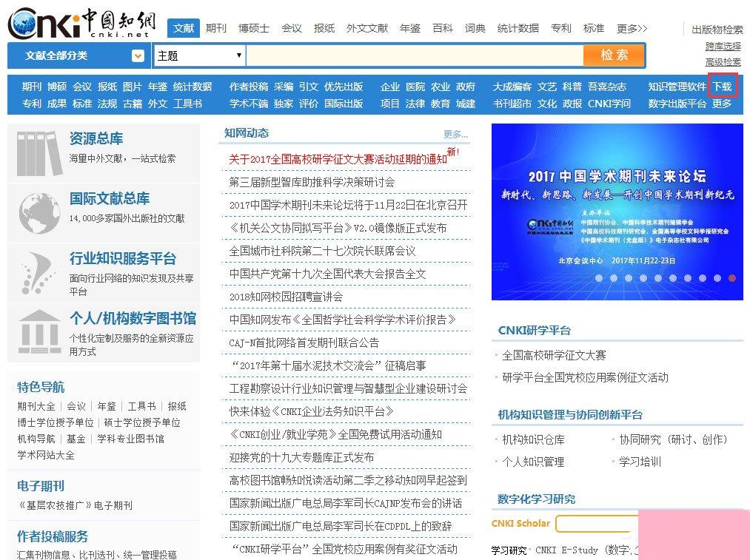Open 更多... beside 知网动态
750x560 pixels.
[x=455, y=134]
